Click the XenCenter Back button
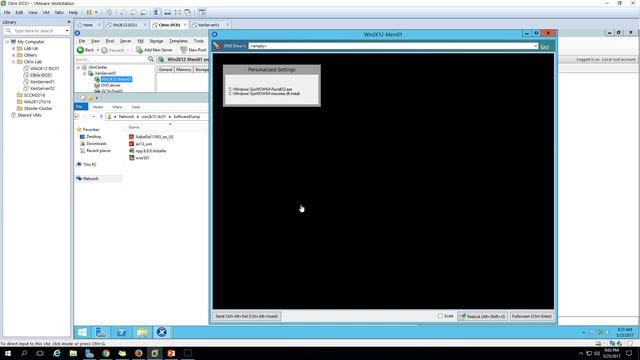 [86, 50]
